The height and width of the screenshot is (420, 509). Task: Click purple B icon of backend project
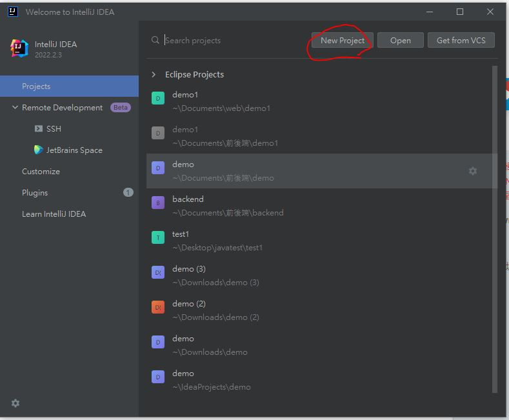coord(158,203)
